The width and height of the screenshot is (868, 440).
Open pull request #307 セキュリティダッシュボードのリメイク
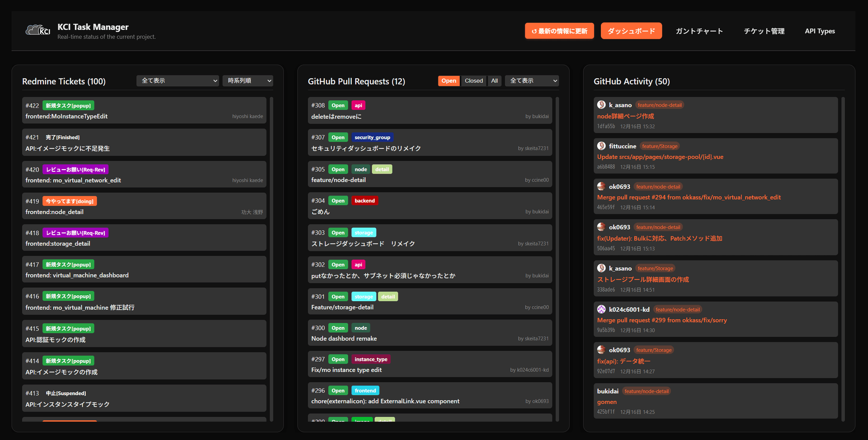coord(366,148)
